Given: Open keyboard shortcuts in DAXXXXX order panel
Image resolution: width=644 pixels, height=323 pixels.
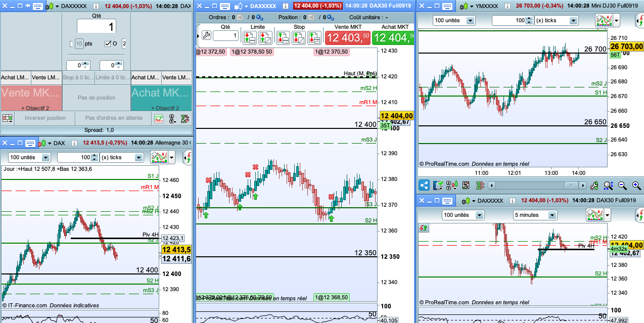Looking at the screenshot, I should [37, 6].
